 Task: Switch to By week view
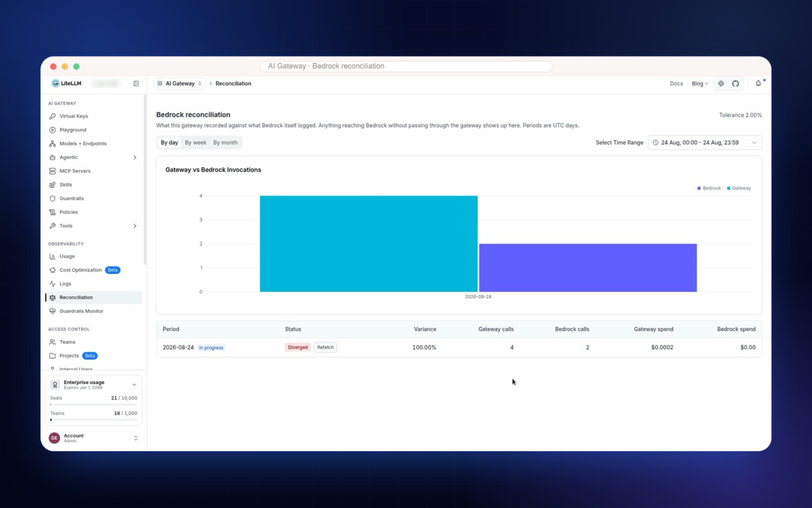point(196,142)
